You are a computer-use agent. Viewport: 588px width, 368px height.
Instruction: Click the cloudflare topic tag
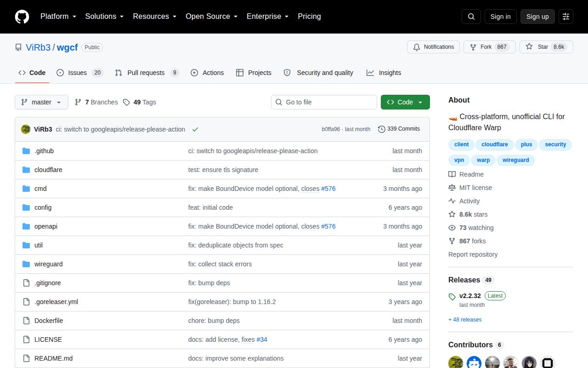point(495,144)
